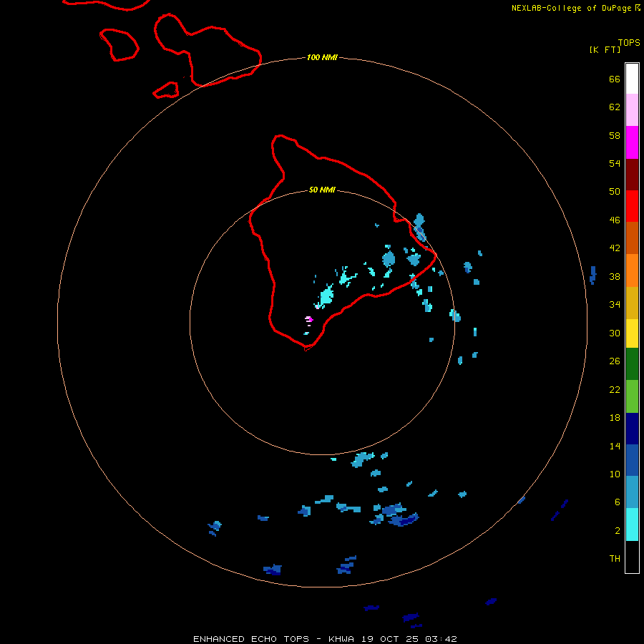Click the '58' legend value
This screenshot has width=644, height=644.
click(x=615, y=135)
